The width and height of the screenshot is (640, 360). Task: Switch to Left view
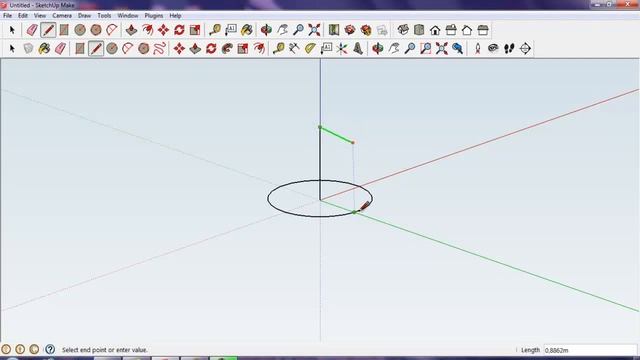tap(483, 30)
